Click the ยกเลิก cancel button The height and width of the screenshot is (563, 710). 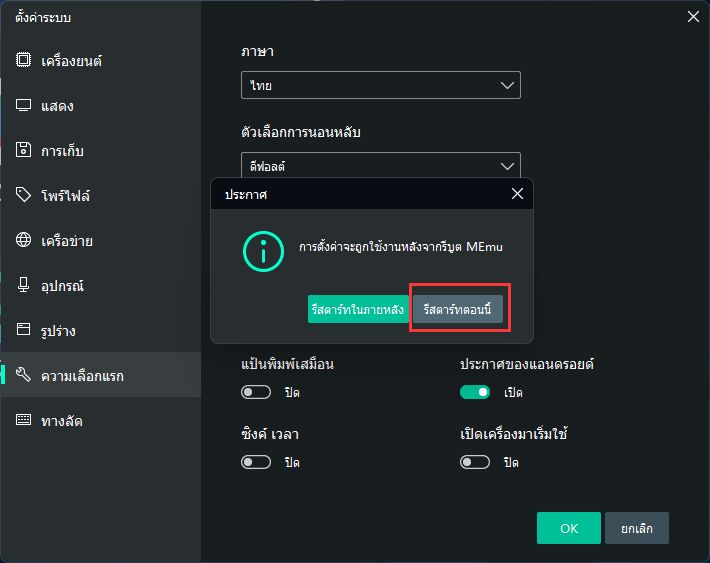[x=636, y=528]
